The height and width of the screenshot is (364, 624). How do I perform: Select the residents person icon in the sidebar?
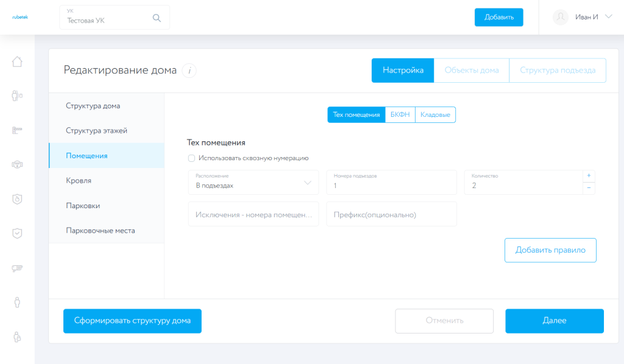point(17,301)
